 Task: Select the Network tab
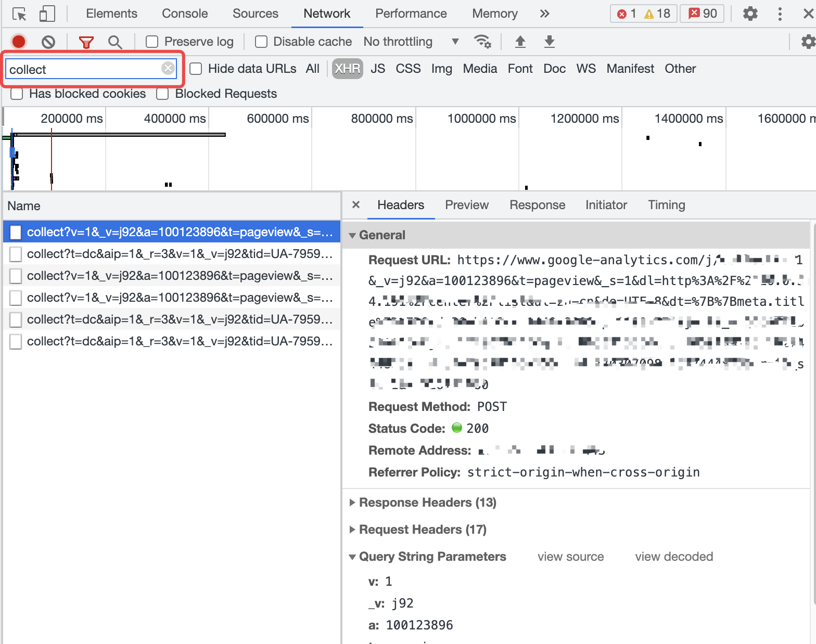click(x=327, y=14)
